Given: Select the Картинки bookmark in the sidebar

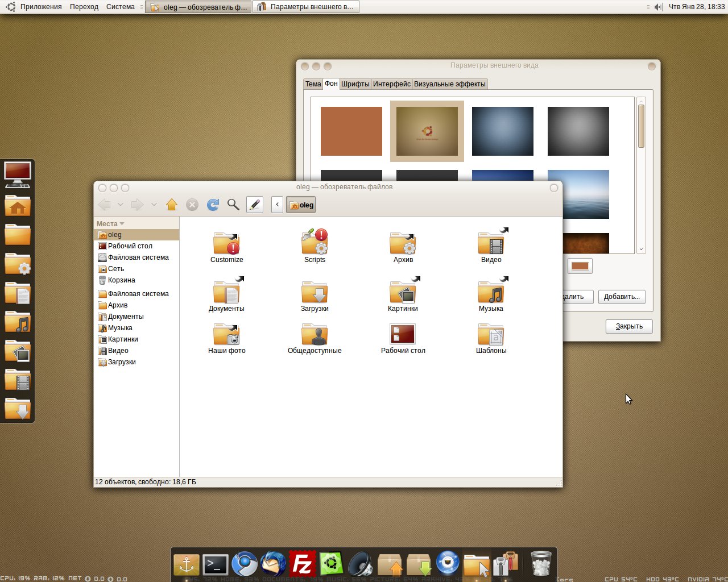Looking at the screenshot, I should 136,339.
